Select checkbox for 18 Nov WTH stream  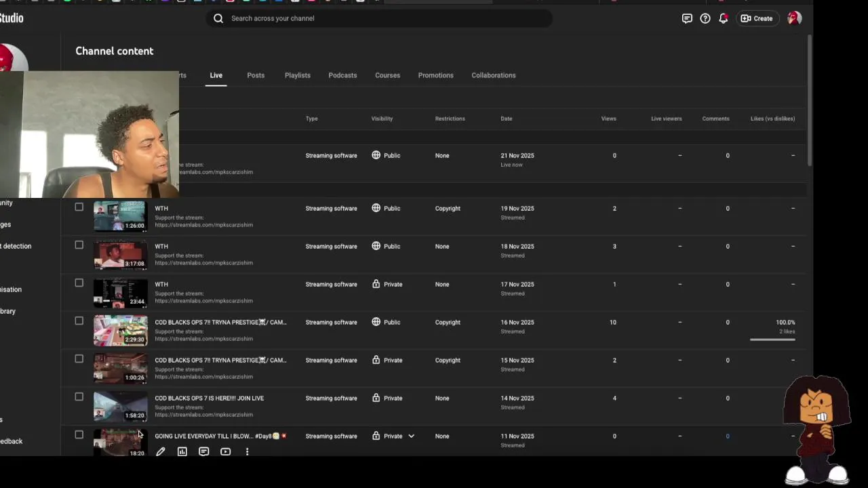(x=79, y=245)
